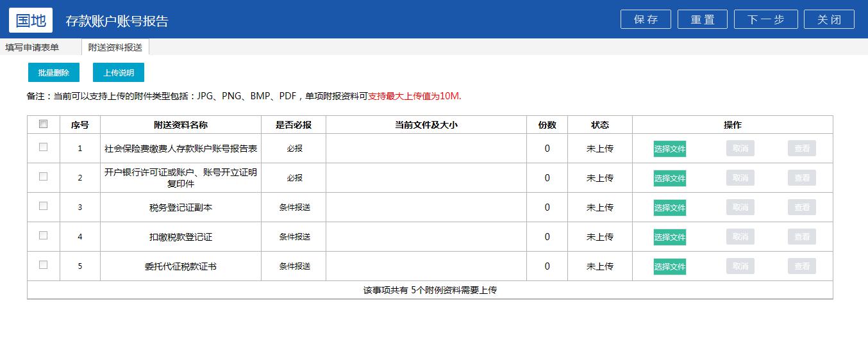Click 选择文件 for 开户银行许可证 row

pos(670,178)
